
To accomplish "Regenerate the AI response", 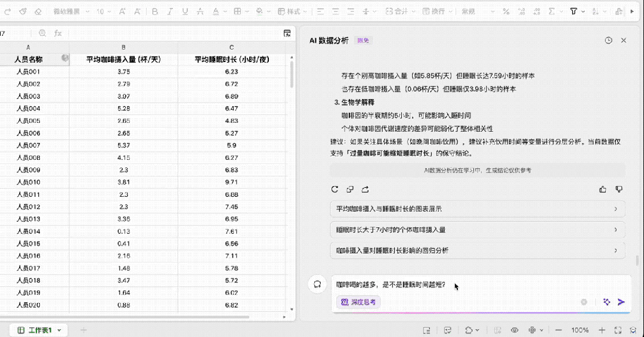I will [335, 189].
